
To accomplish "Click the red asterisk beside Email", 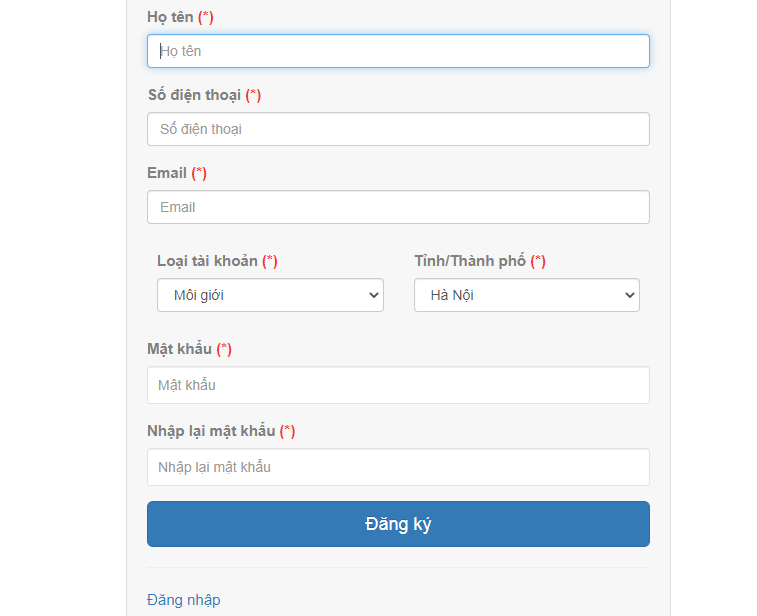I will (x=199, y=173).
